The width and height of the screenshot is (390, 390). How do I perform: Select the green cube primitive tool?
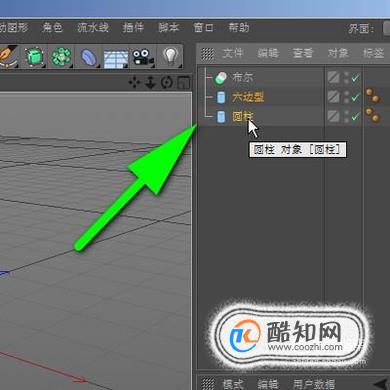(34, 57)
